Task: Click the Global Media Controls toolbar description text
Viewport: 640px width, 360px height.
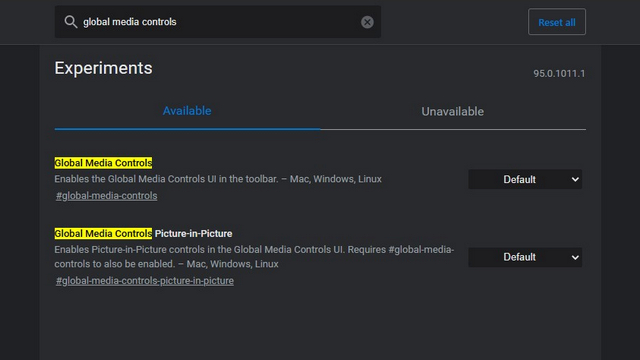Action: click(x=218, y=179)
